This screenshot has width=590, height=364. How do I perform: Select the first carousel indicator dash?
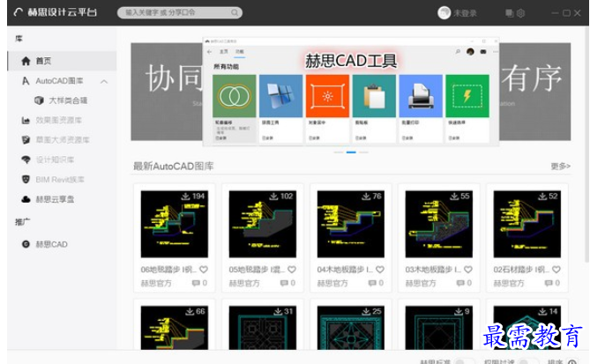(x=339, y=152)
